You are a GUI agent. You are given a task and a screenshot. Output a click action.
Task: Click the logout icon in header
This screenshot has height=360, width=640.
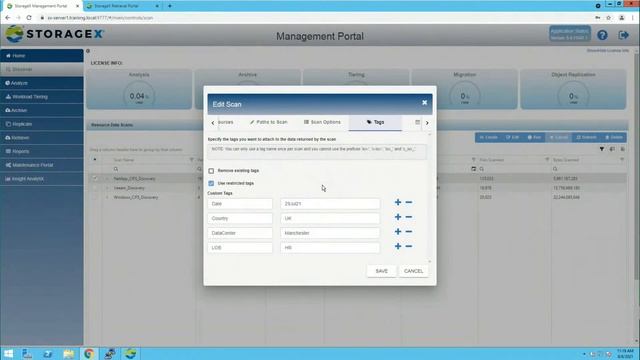pyautogui.click(x=623, y=35)
